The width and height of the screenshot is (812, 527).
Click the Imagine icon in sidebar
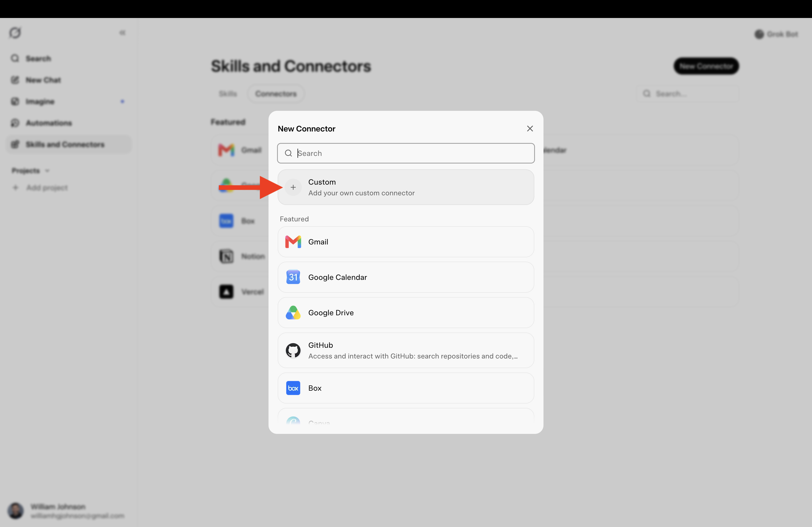pos(15,102)
